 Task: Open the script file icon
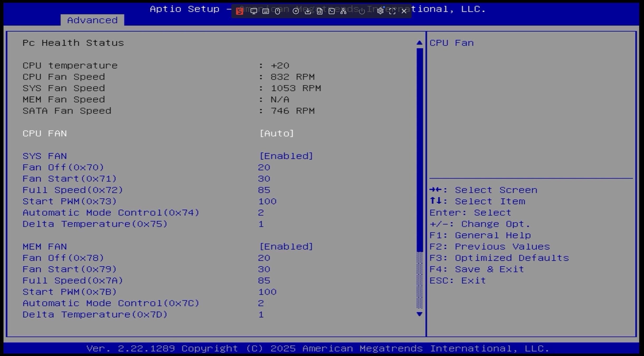[x=320, y=11]
